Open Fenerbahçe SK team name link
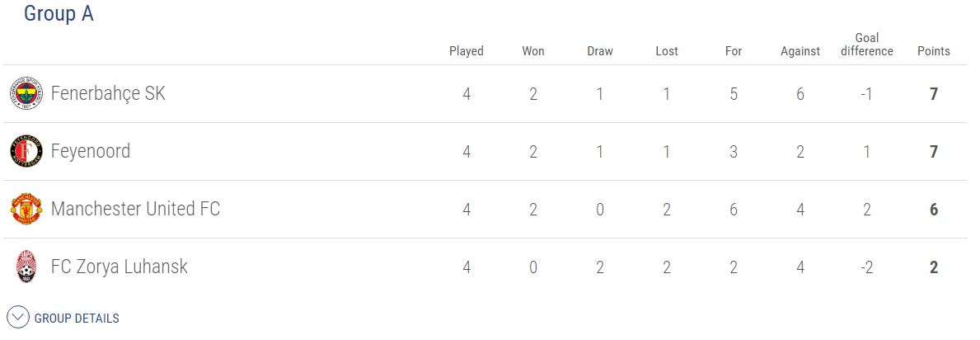This screenshot has width=980, height=340. (x=108, y=93)
